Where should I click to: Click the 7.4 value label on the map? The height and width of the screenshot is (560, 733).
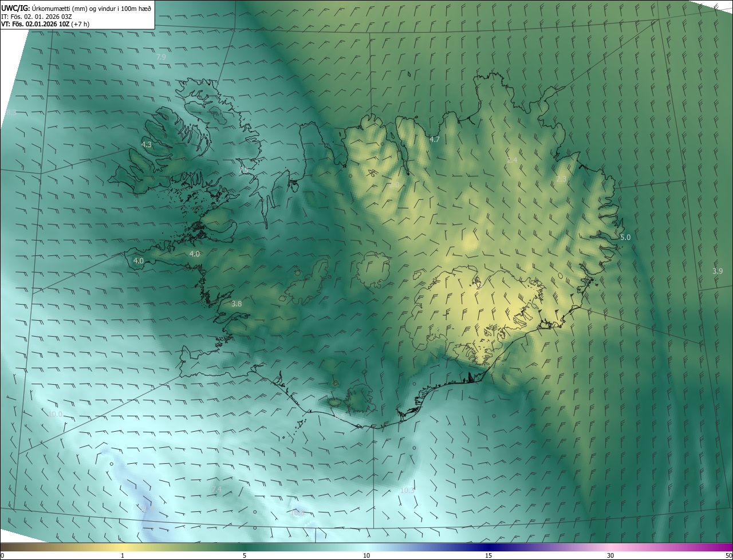(x=216, y=489)
